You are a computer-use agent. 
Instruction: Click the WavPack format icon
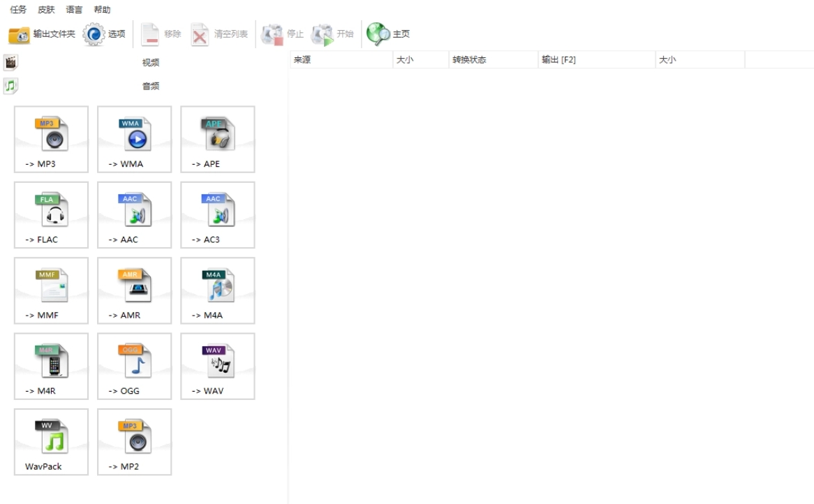pos(51,441)
